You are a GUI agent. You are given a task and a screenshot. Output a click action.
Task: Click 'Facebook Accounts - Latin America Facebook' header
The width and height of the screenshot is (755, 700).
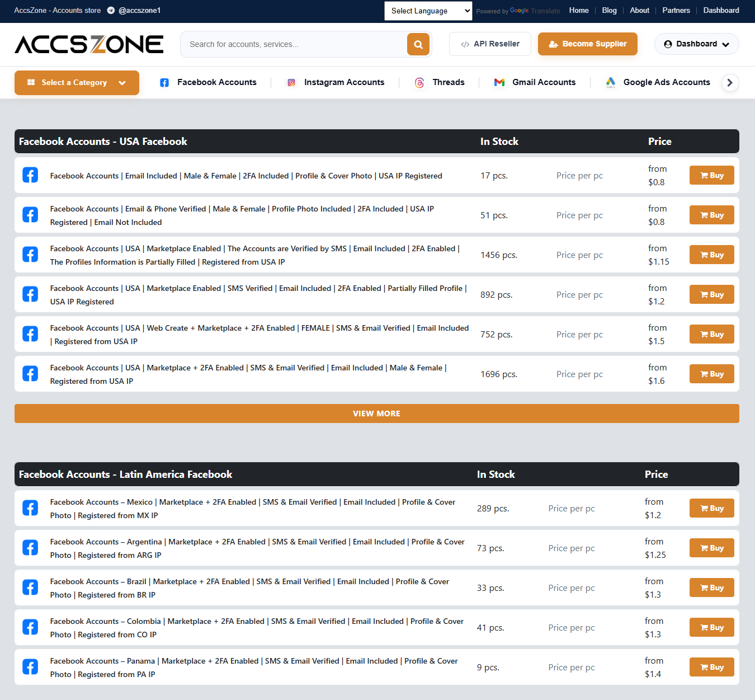(x=125, y=475)
